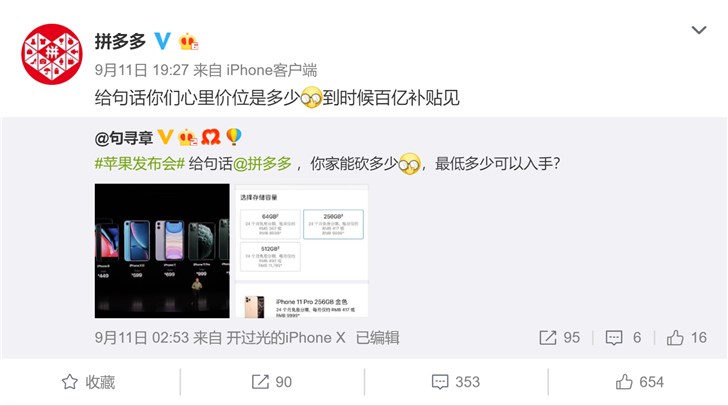Open the comments showing 353

[x=455, y=382]
